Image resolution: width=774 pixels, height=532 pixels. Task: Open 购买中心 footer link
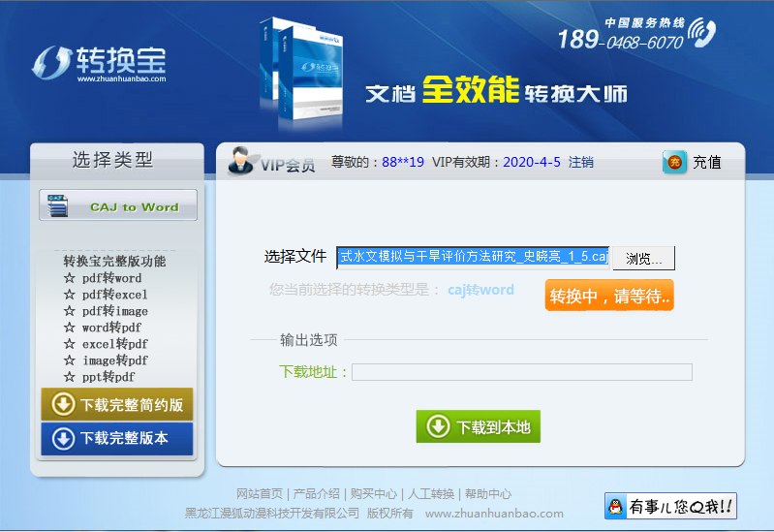[x=374, y=493]
